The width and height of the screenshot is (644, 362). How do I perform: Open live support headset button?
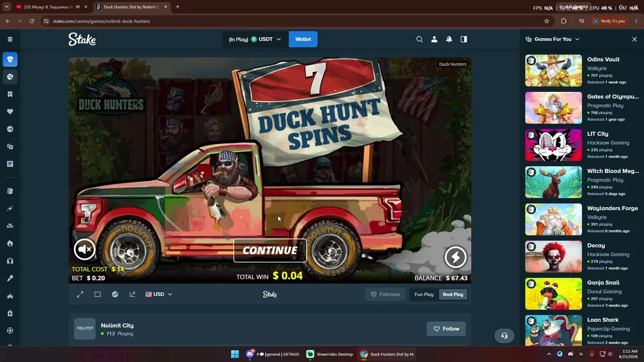[505, 336]
